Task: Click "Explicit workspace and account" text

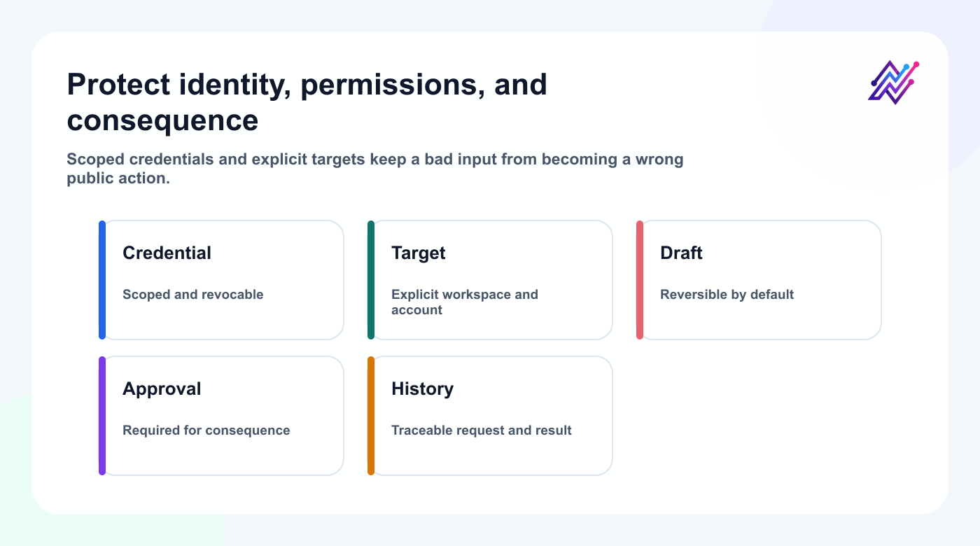Action: (x=465, y=302)
